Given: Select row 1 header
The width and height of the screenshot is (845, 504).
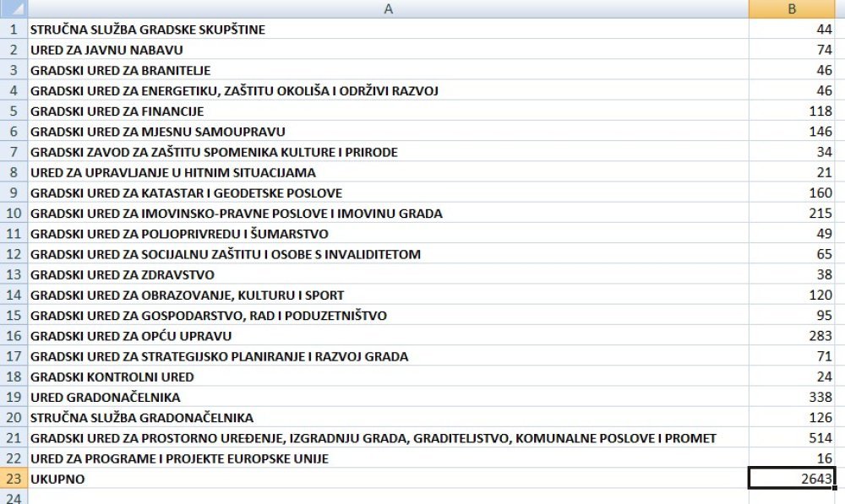Looking at the screenshot, I should [x=14, y=29].
